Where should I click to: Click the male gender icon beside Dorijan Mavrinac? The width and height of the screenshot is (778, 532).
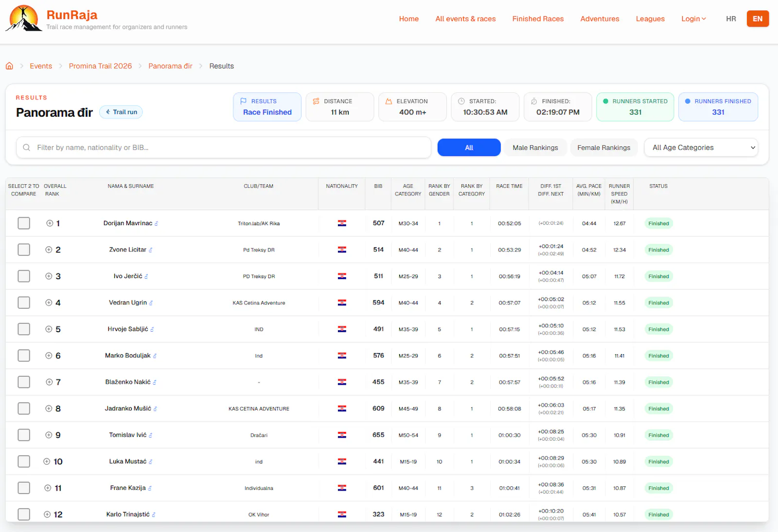(156, 224)
